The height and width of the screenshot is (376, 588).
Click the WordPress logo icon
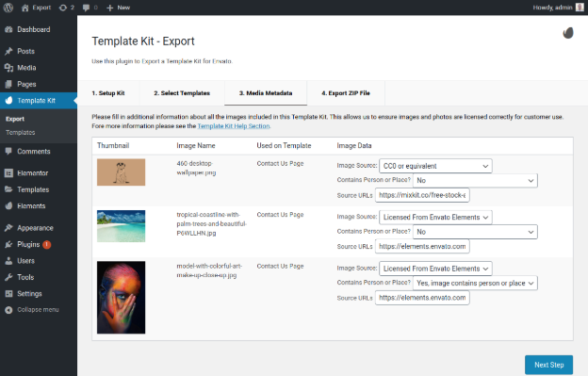point(8,8)
